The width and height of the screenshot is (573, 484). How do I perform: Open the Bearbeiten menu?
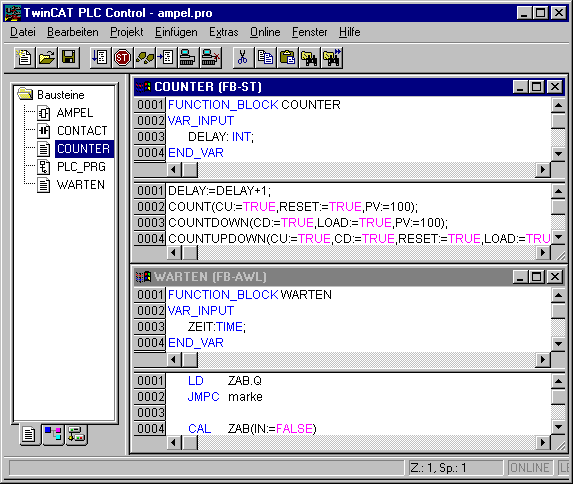(73, 32)
